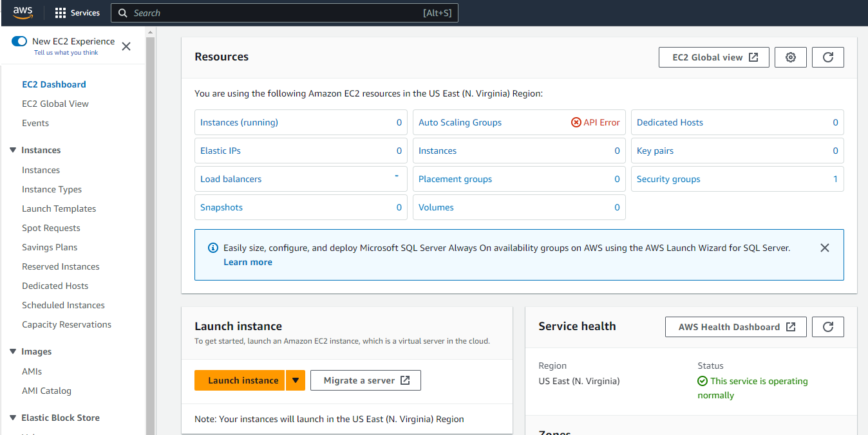
Task: Click the EC2 Global view button
Action: pos(713,57)
